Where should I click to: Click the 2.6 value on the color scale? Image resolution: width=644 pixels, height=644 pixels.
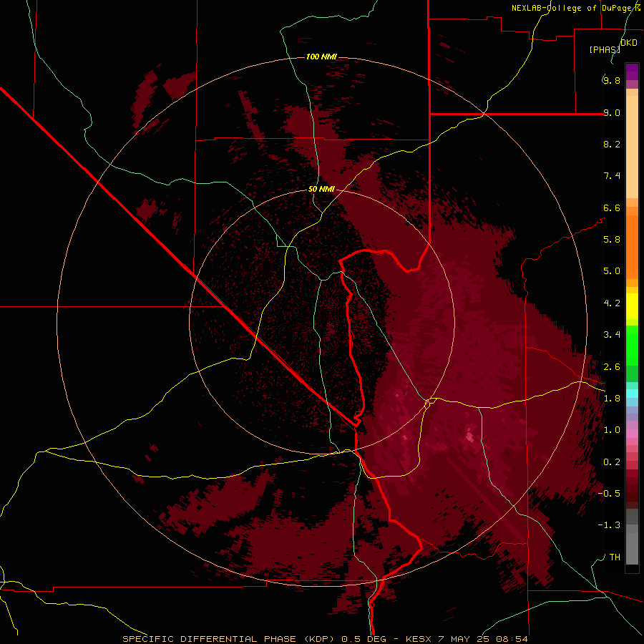tap(612, 367)
